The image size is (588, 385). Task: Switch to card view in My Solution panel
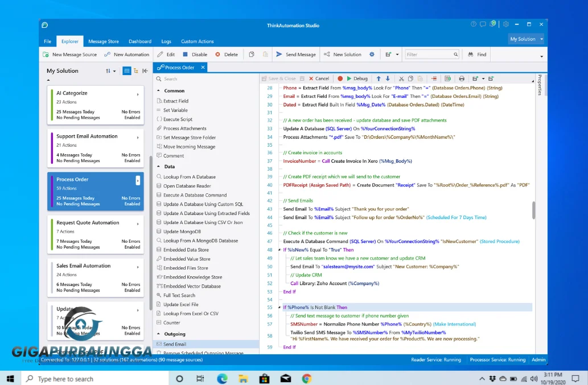[x=127, y=71]
